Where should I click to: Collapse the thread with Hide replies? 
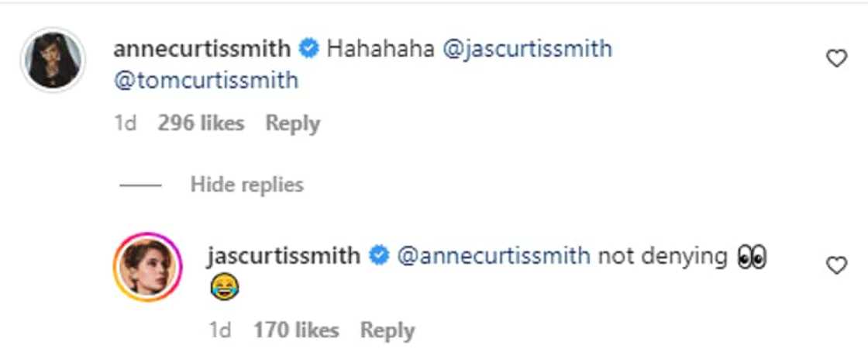[246, 185]
